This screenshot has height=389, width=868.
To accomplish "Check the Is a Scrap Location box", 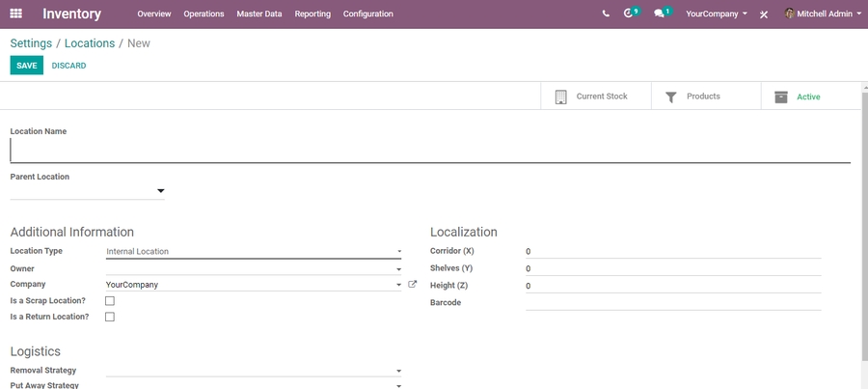I will coord(110,301).
